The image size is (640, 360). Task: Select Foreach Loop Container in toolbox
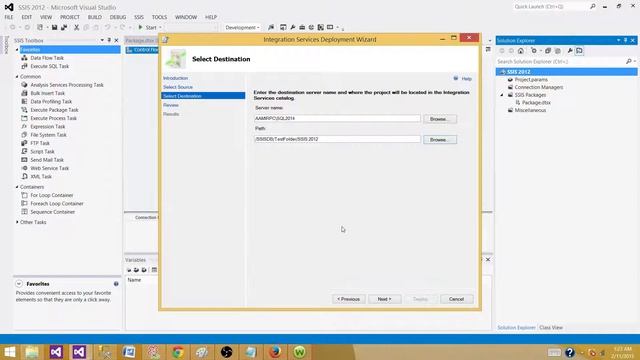tap(57, 204)
